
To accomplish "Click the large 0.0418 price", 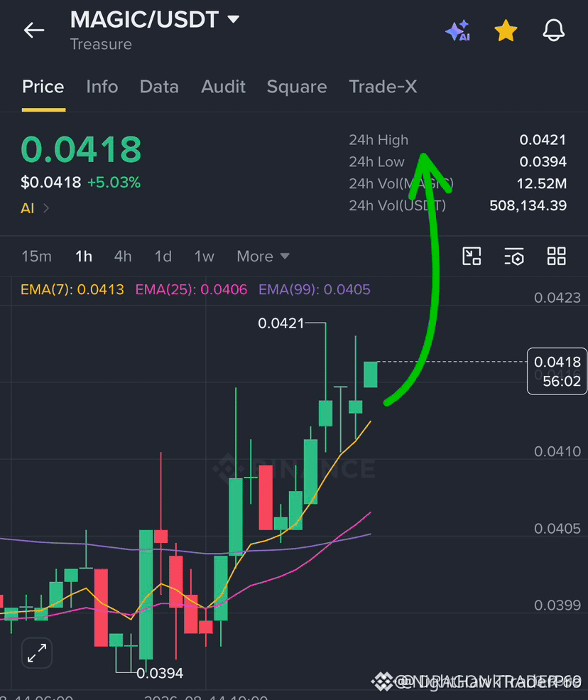I will (x=81, y=149).
